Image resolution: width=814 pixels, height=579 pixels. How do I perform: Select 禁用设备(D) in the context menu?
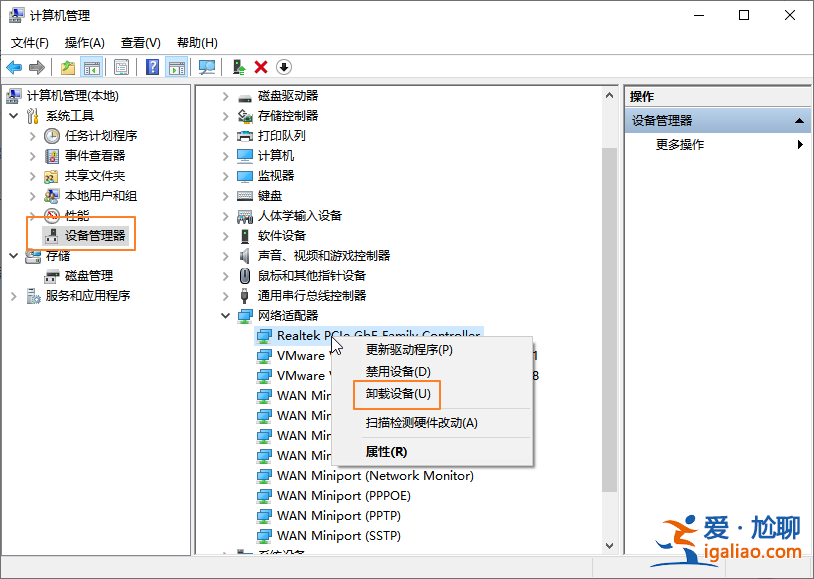pyautogui.click(x=397, y=371)
